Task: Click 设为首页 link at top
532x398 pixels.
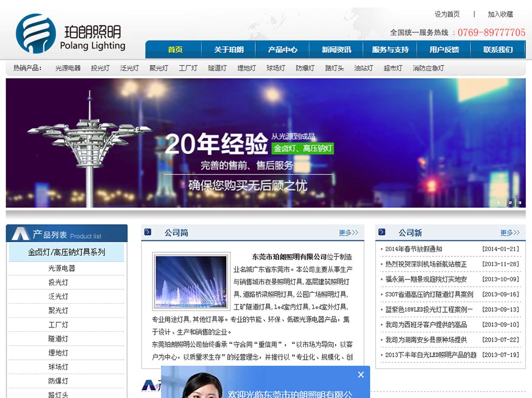Action: point(447,14)
